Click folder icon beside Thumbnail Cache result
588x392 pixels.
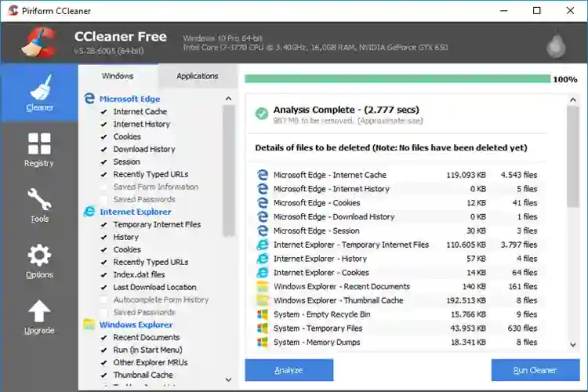pos(263,300)
